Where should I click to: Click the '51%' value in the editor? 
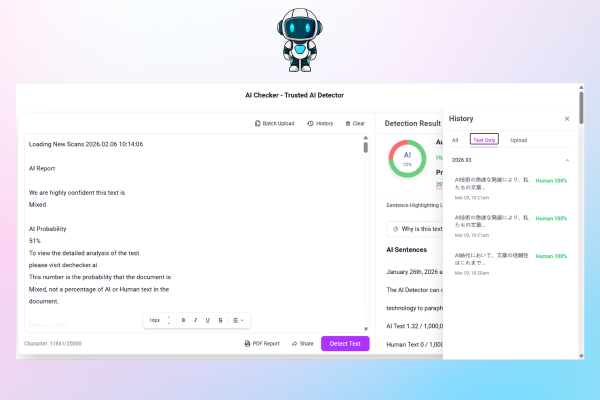34,241
